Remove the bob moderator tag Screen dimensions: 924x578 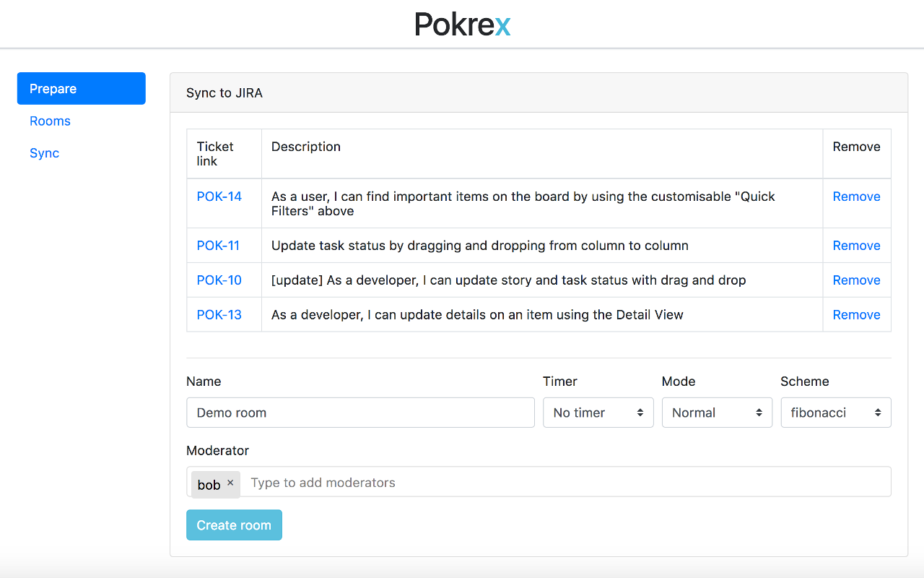(x=230, y=483)
